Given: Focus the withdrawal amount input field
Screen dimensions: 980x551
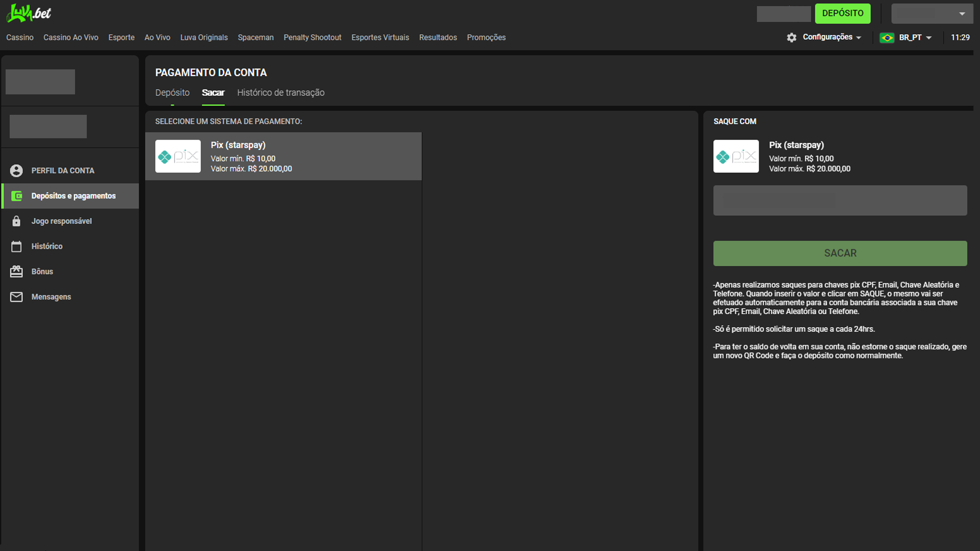Looking at the screenshot, I should 840,201.
